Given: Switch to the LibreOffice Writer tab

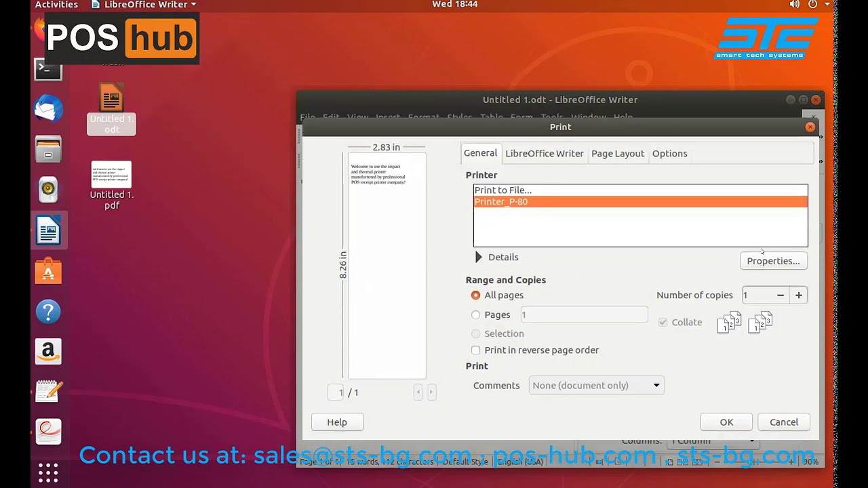Looking at the screenshot, I should [544, 153].
